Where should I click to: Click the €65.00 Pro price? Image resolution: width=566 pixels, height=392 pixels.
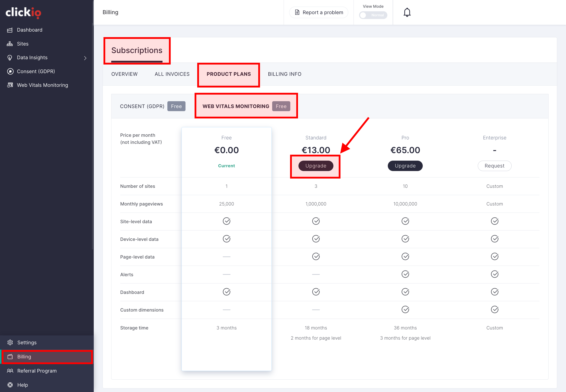tap(405, 150)
